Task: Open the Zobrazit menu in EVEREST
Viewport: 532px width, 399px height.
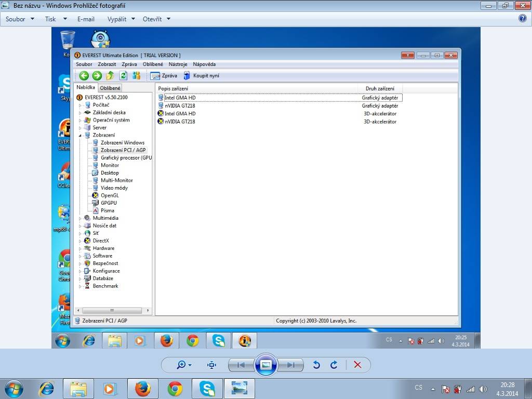Action: (x=107, y=64)
